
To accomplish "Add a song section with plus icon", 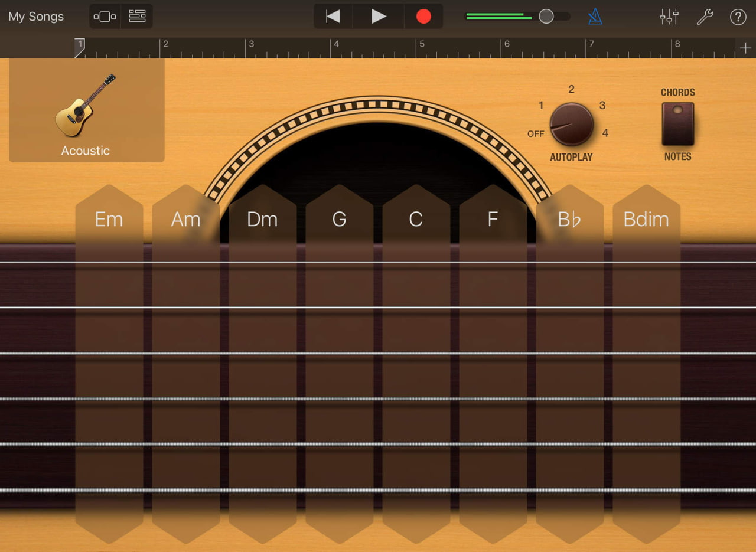I will pos(745,48).
